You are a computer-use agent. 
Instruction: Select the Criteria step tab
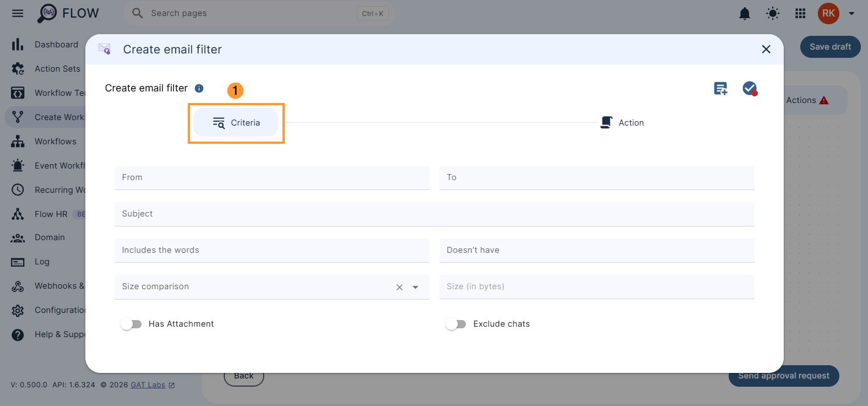point(236,123)
